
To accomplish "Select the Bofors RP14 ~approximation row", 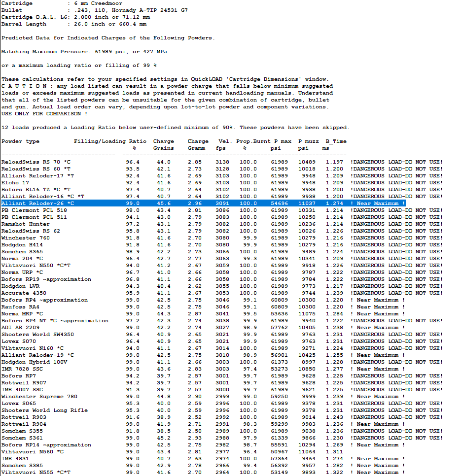I will pyautogui.click(x=204, y=445).
